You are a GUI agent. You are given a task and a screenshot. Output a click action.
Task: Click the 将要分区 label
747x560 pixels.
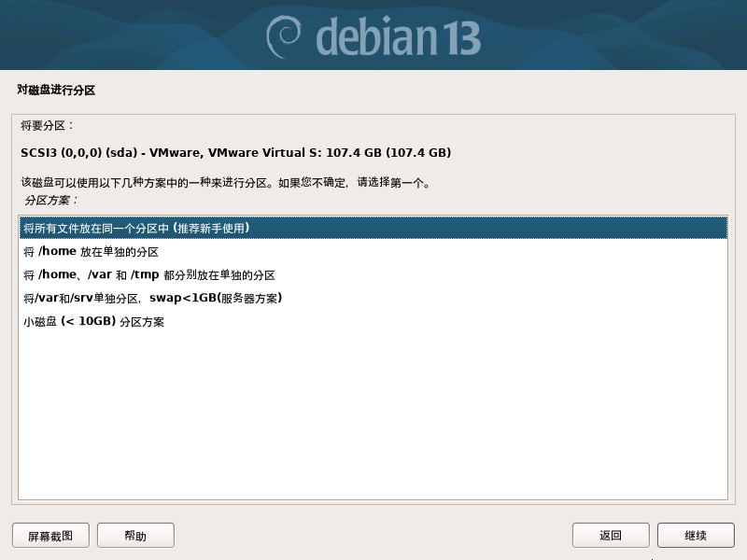click(48, 126)
